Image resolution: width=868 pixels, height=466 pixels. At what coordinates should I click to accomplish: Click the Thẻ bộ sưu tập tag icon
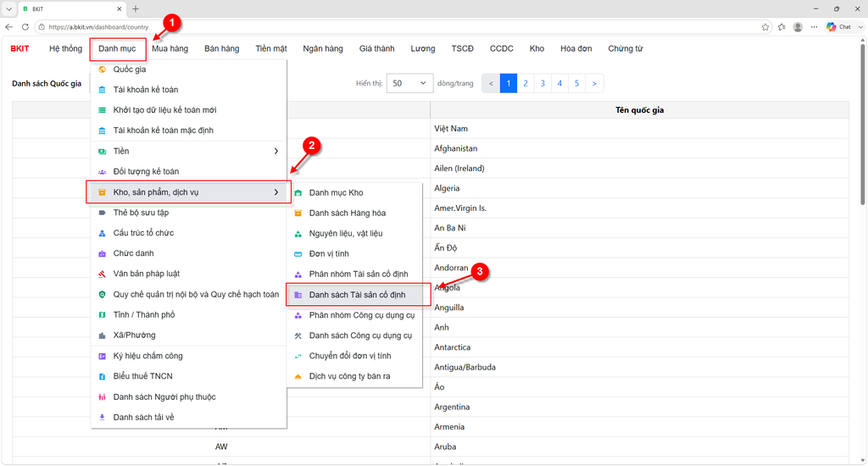click(x=102, y=213)
